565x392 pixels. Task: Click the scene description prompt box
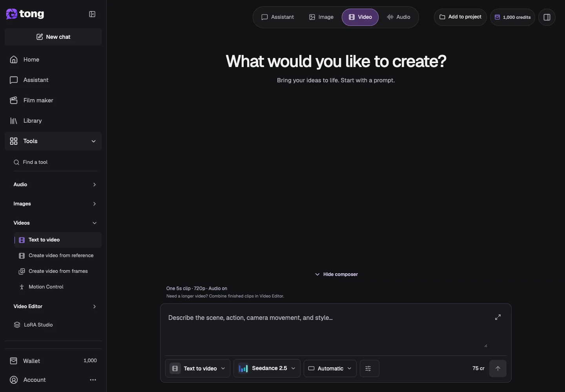point(328,329)
